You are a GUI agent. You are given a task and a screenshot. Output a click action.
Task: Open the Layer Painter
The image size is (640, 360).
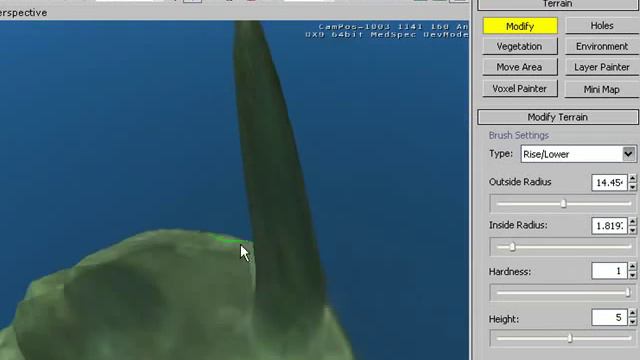coord(602,67)
